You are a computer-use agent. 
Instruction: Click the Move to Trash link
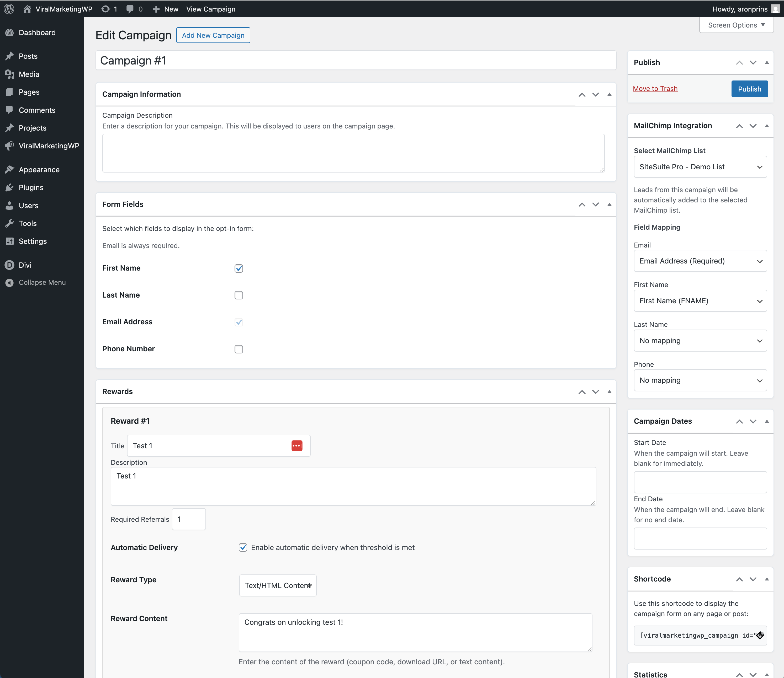[655, 89]
